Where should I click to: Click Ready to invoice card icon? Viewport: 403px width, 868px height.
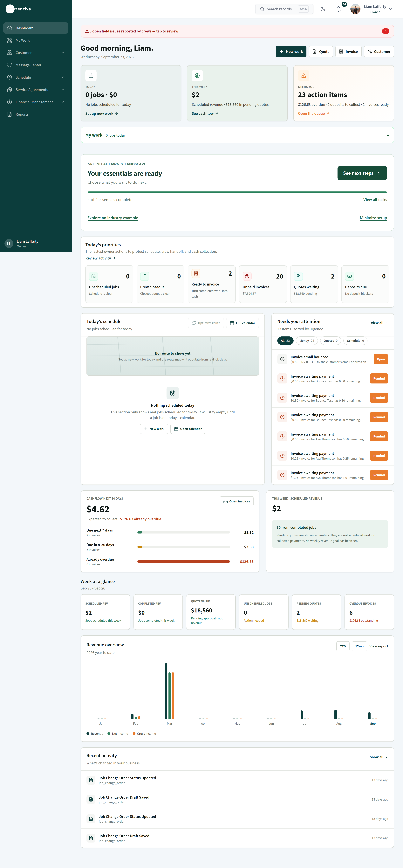196,274
